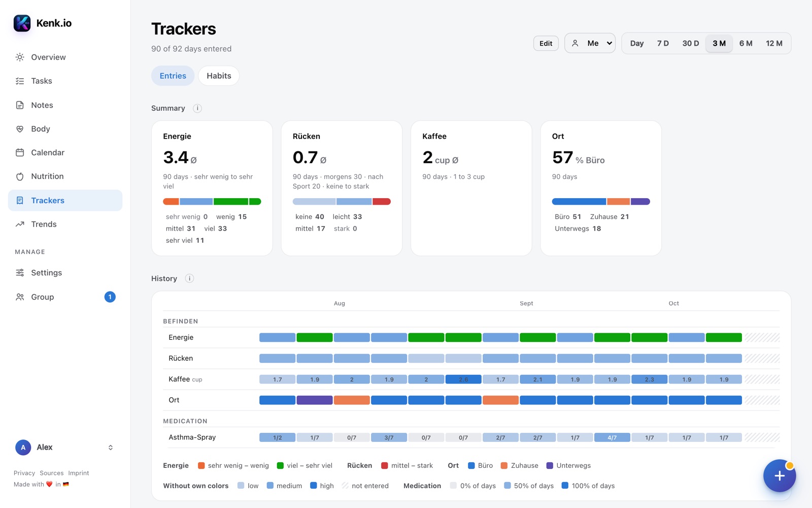This screenshot has height=508, width=812.
Task: Click the Kaffee 2.6 history cell
Action: click(x=463, y=379)
